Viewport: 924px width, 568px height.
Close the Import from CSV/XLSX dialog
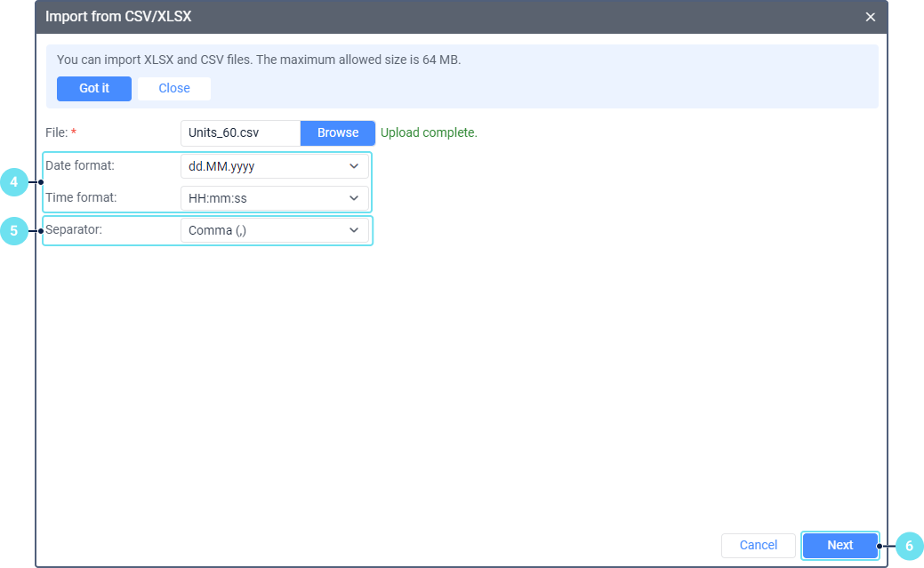click(x=870, y=17)
